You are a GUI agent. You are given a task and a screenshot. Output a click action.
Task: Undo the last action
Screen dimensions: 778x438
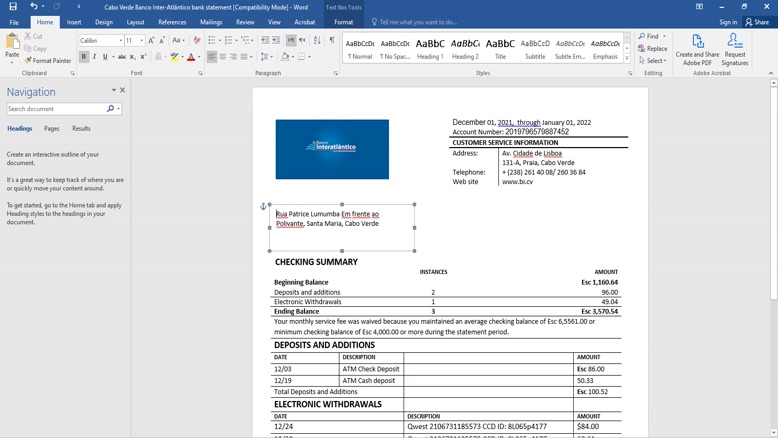click(x=34, y=6)
